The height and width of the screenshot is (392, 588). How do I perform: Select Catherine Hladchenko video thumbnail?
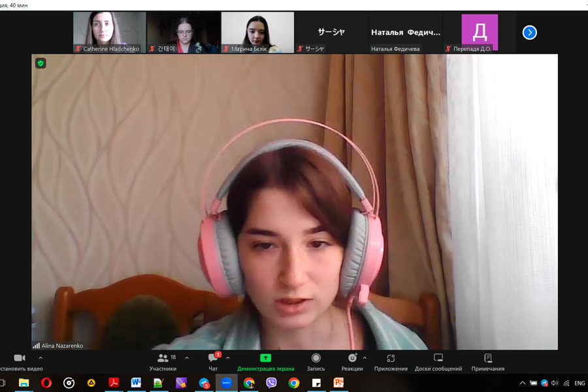pos(110,32)
